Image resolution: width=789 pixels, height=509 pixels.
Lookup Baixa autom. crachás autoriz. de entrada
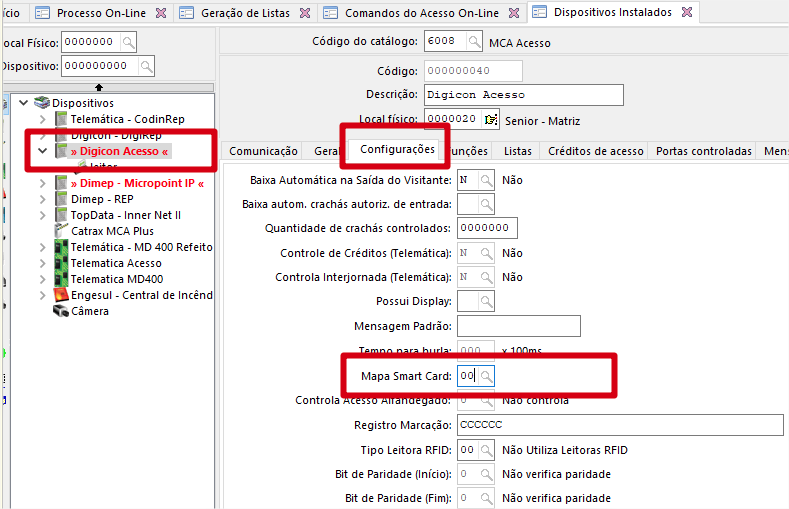coord(486,204)
